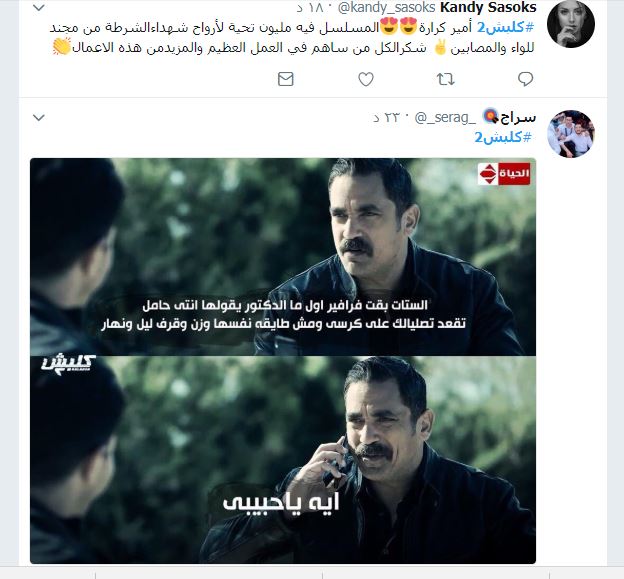Image resolution: width=624 pixels, height=579 pixels.
Task: Open the ١٨ د timestamp of Kandy's tweet
Action: click(310, 8)
